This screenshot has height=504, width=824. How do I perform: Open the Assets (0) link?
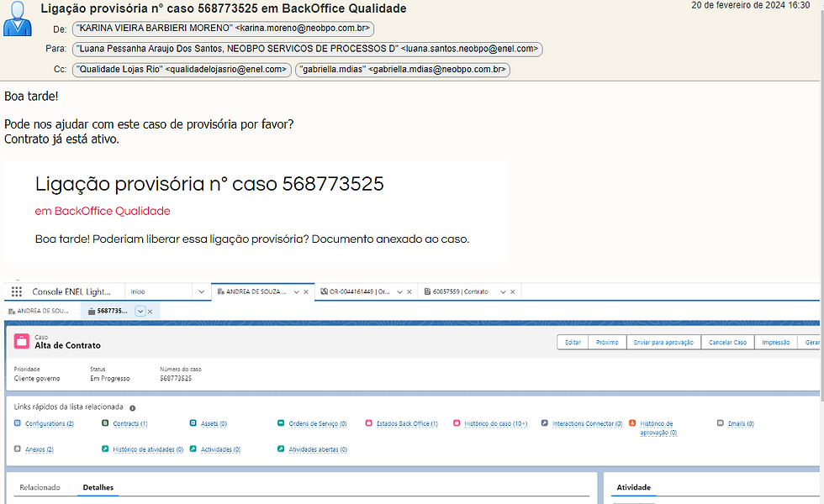(214, 423)
